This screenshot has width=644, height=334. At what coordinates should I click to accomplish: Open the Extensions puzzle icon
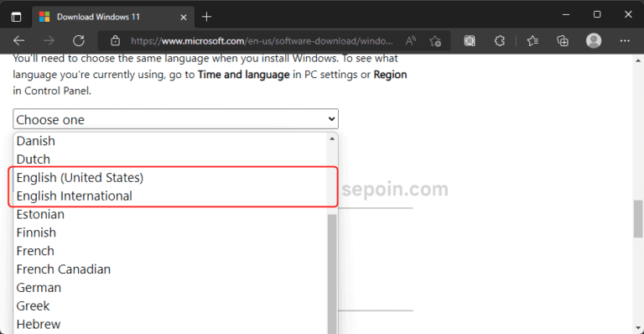(500, 40)
